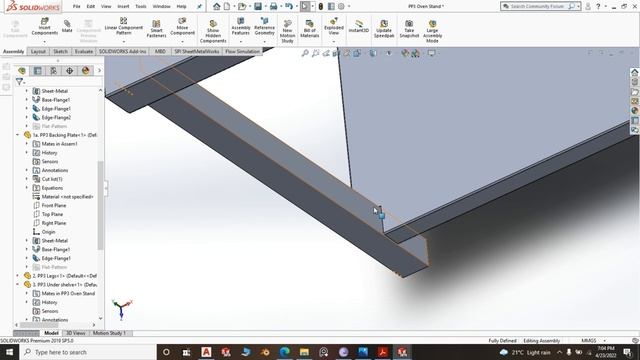Click the taskbar search box

[87, 352]
